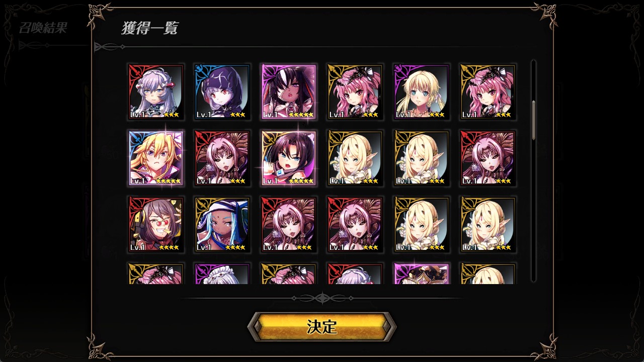Click the vertical scrollbar of the acquired list
Viewport: 644px width, 362px height.
[x=533, y=171]
